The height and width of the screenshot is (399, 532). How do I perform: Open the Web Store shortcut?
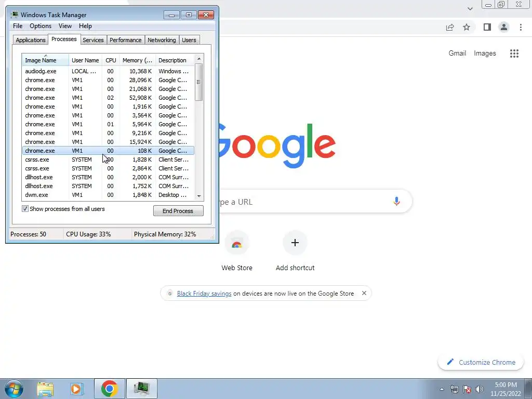pyautogui.click(x=237, y=251)
